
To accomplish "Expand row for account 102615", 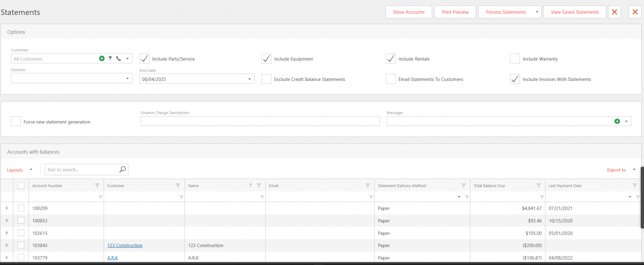I will pyautogui.click(x=7, y=233).
